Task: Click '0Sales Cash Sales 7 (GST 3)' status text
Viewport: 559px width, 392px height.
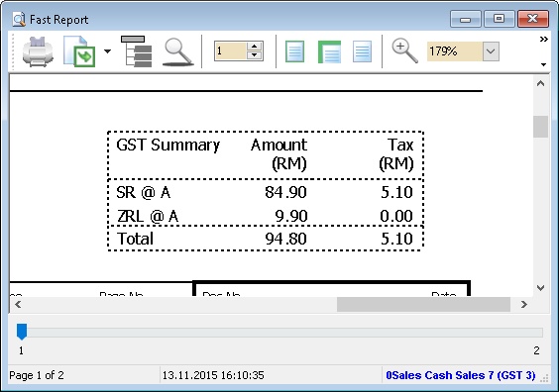Action: pyautogui.click(x=461, y=375)
